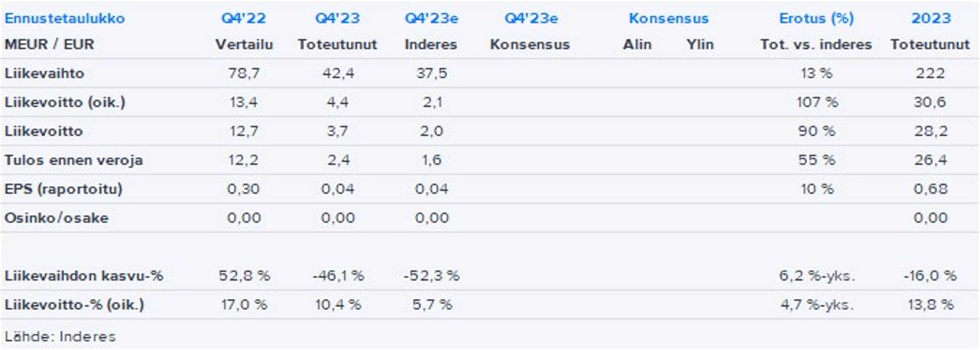Select the 6,2 %-yks. cell
980x350 pixels.
pos(817,276)
